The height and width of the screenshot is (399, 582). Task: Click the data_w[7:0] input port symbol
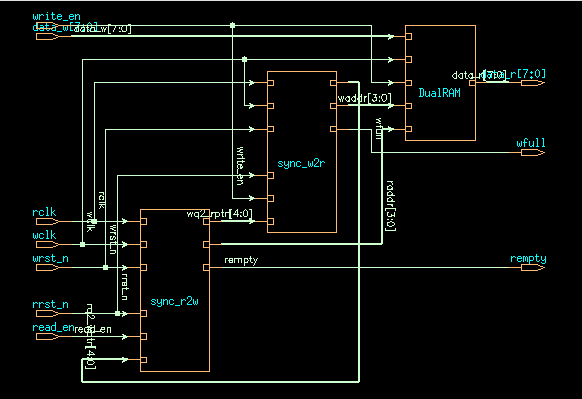pyautogui.click(x=47, y=36)
